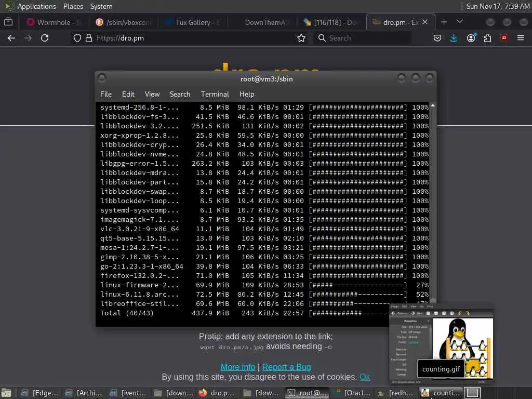Screen dimensions: 532x399
Task: Open the terminal View menu
Action: [x=152, y=95]
